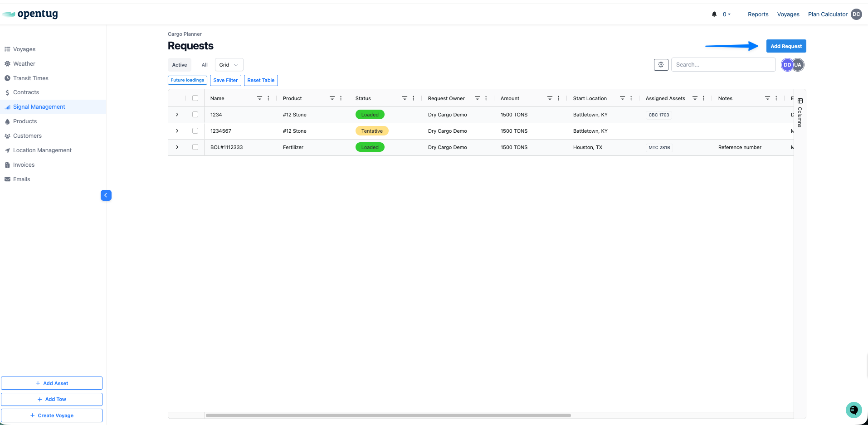The image size is (868, 425).
Task: Open the Amount column filter icon
Action: 550,98
